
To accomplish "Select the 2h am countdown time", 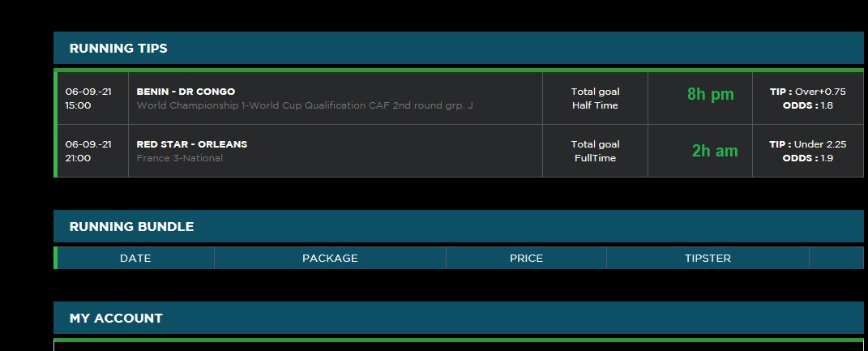I will [714, 151].
